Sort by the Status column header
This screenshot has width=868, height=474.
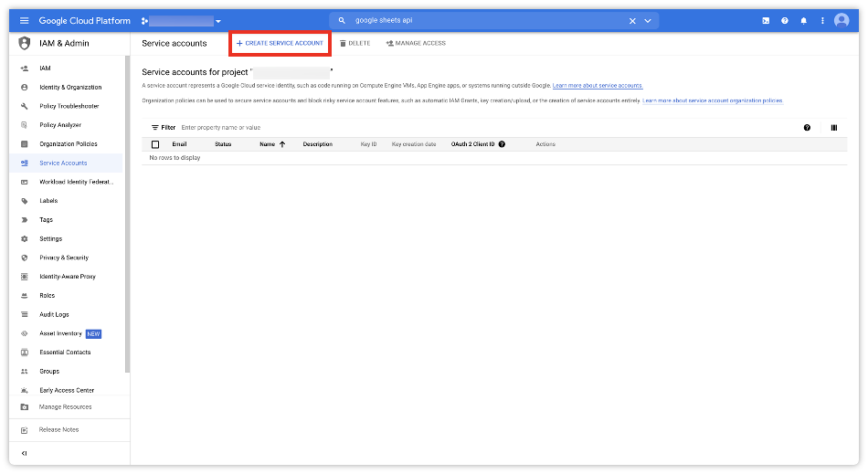point(223,144)
